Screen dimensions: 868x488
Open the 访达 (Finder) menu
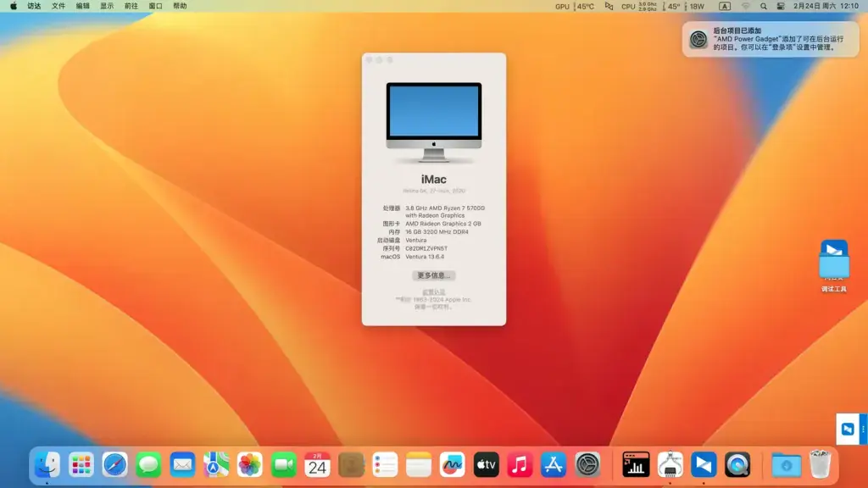coord(34,6)
